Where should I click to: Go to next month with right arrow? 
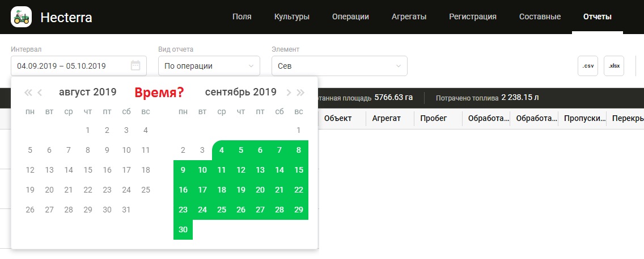(x=289, y=92)
